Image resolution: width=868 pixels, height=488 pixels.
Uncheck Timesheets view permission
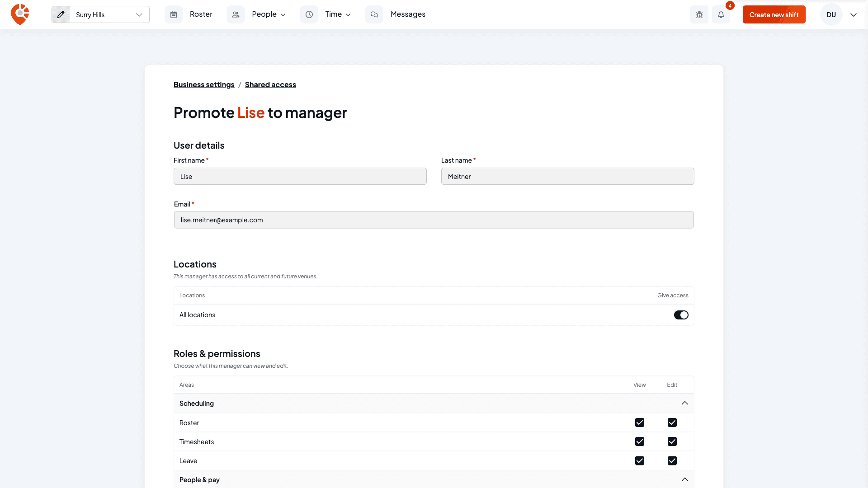pos(639,441)
